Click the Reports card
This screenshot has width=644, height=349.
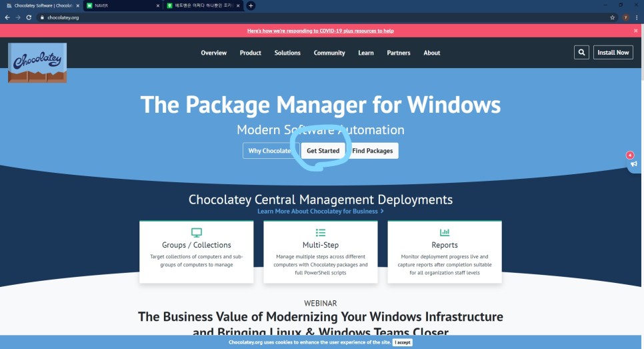[445, 252]
